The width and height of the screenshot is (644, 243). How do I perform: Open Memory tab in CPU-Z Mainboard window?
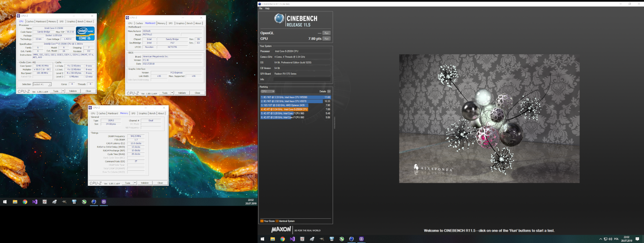(161, 23)
